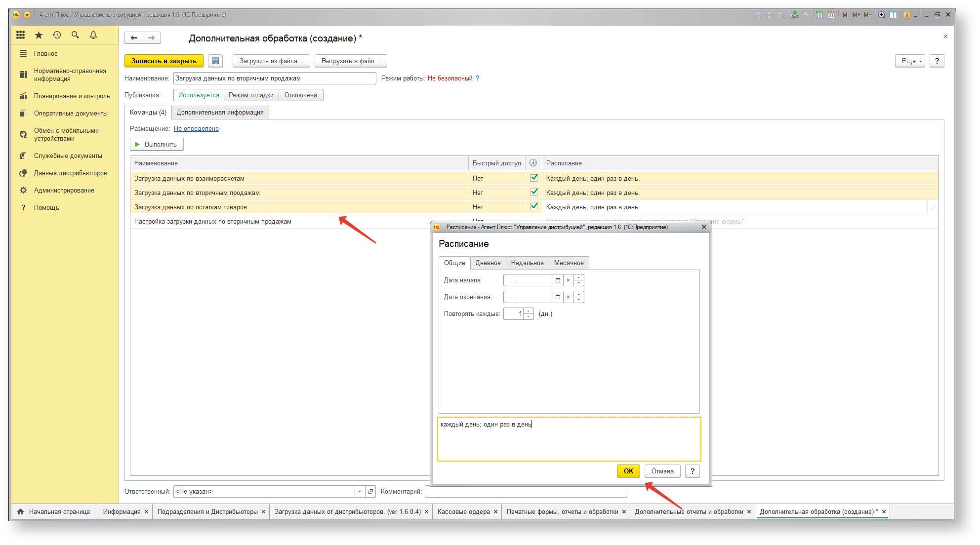Adjust Дата начала spinner arrows
The image size is (980, 545).
[x=578, y=280]
